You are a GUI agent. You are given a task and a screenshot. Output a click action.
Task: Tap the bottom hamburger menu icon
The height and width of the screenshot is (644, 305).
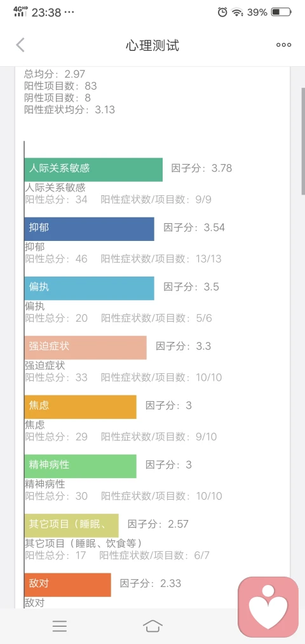click(60, 626)
